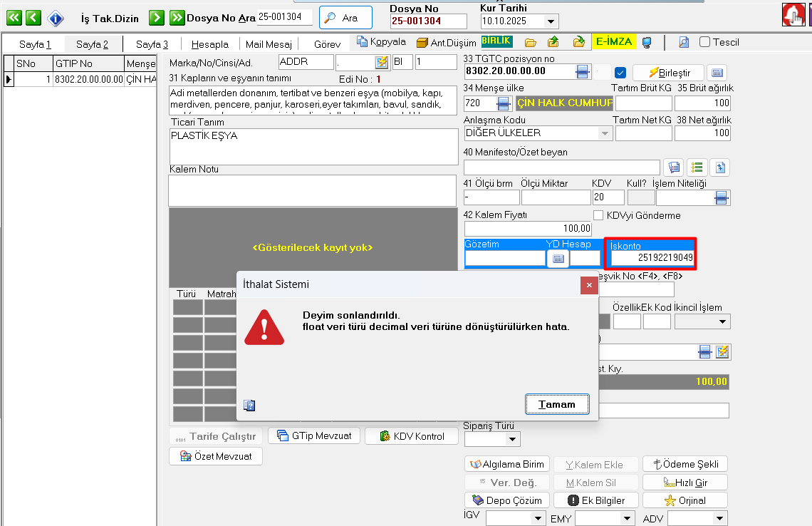Click the blue info diamond icon
The image size is (812, 526).
pos(55,18)
